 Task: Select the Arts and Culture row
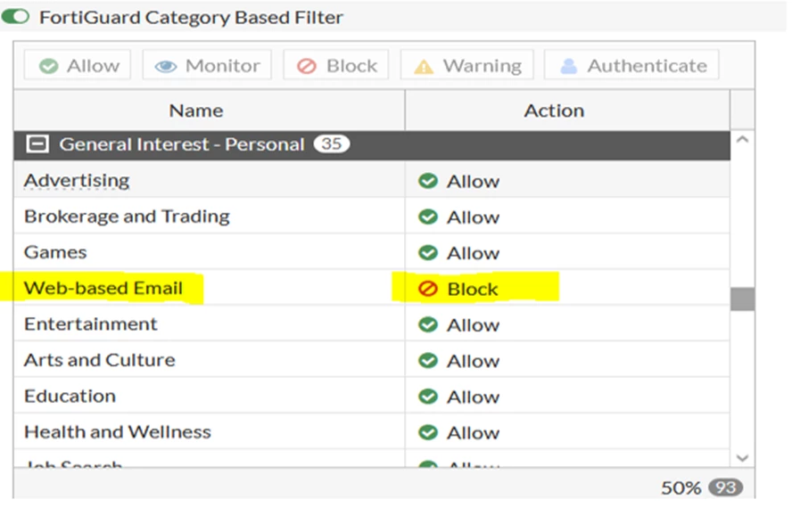tap(372, 360)
